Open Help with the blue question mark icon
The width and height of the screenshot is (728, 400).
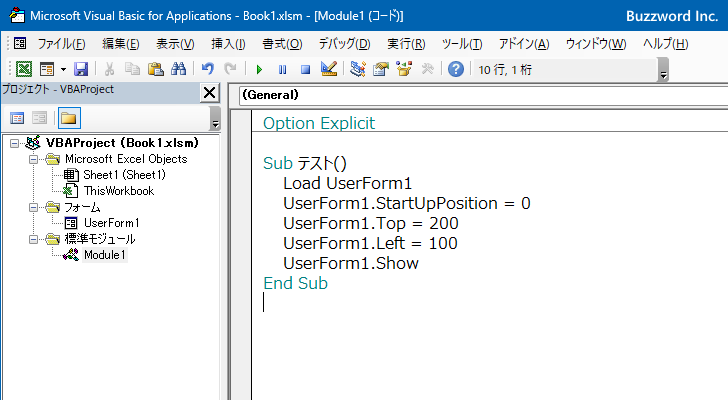456,69
